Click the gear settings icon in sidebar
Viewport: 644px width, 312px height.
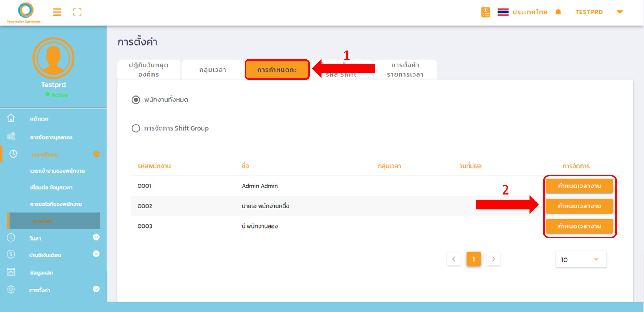click(11, 289)
